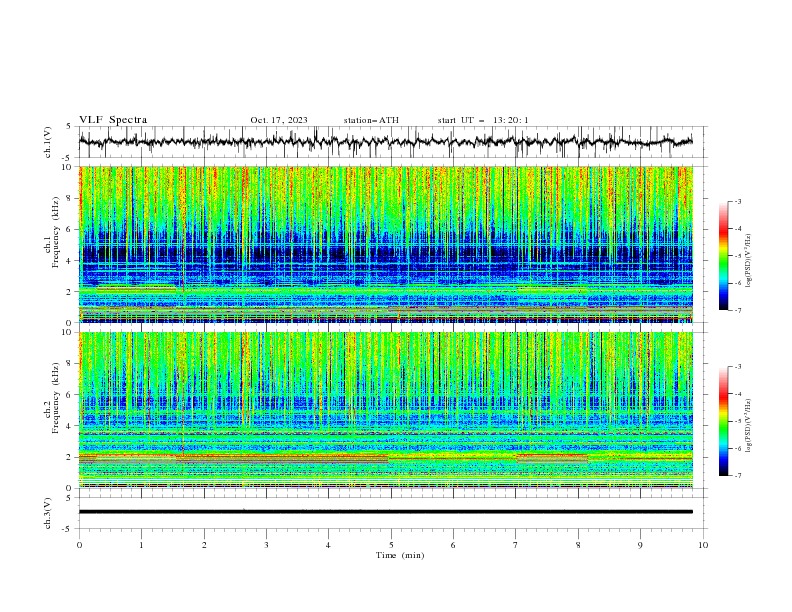Click the time axis tick label '10'

click(x=703, y=545)
